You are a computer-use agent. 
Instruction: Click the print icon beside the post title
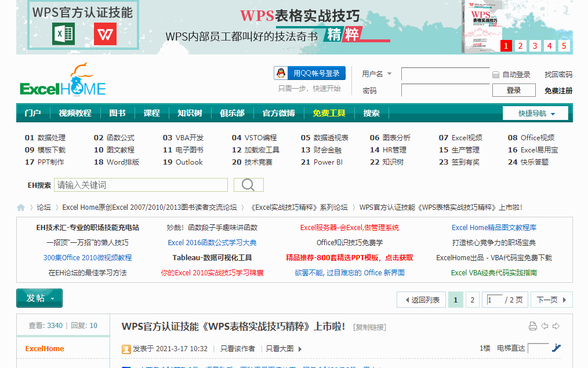point(532,326)
